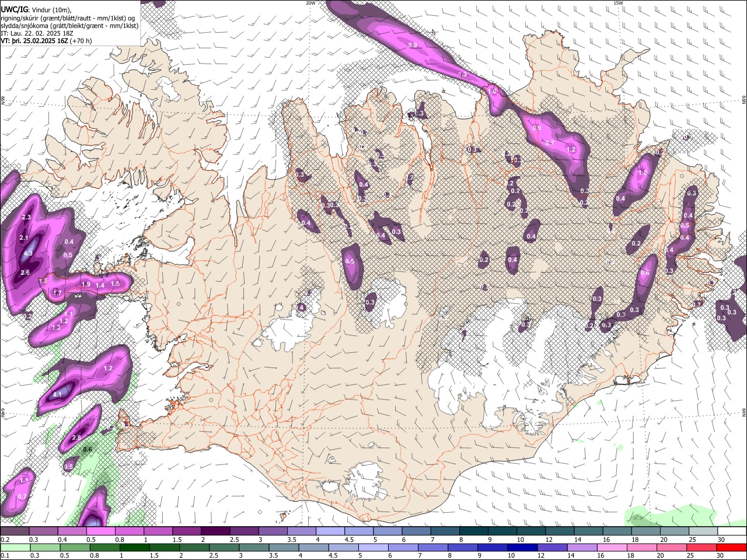The height and width of the screenshot is (560, 747).
Task: Click the 'rigning/skúrir (grænt/blátt/rautt' legend description line
Action: pyautogui.click(x=68, y=18)
